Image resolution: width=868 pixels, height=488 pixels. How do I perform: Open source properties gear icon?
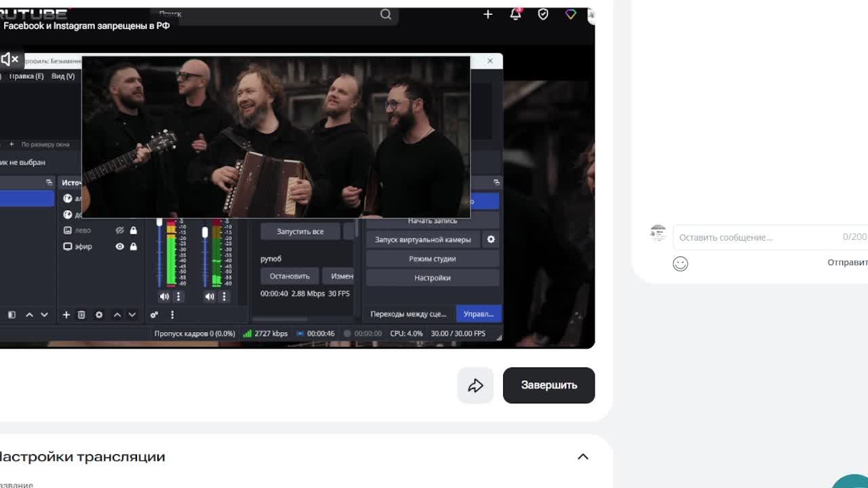99,314
